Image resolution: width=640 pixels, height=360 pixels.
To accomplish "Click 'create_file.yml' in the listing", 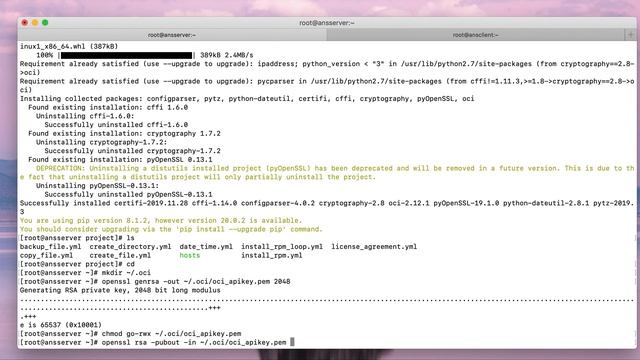I will [x=120, y=256].
